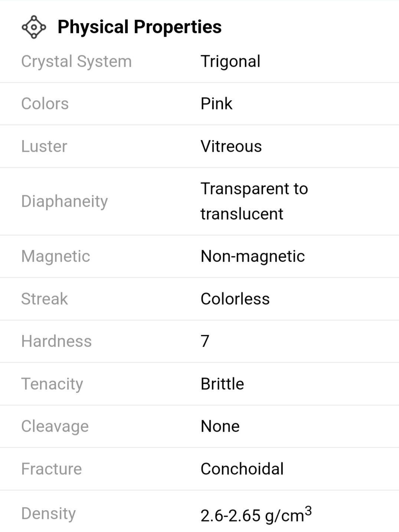The image size is (399, 532).
Task: Select the Conchoidal fracture value
Action: click(242, 469)
